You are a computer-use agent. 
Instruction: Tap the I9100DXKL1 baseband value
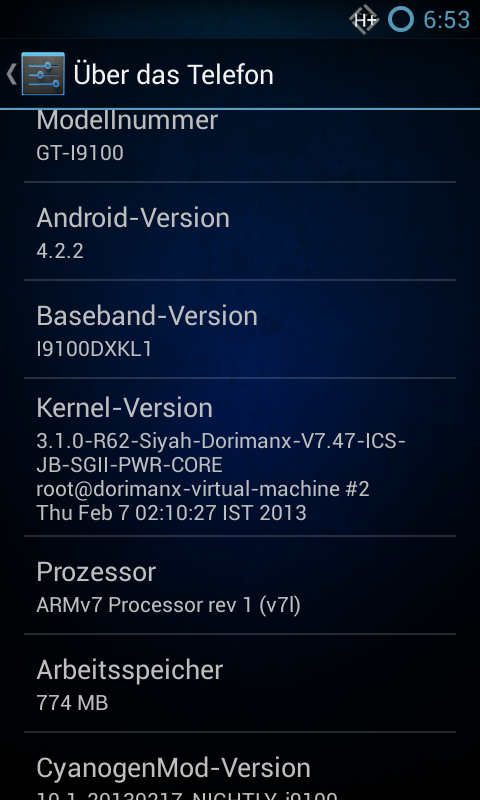point(94,349)
